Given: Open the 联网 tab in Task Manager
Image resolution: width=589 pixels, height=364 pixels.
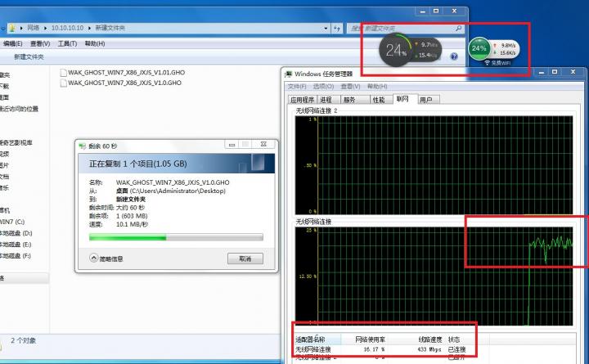Looking at the screenshot, I should [x=405, y=99].
